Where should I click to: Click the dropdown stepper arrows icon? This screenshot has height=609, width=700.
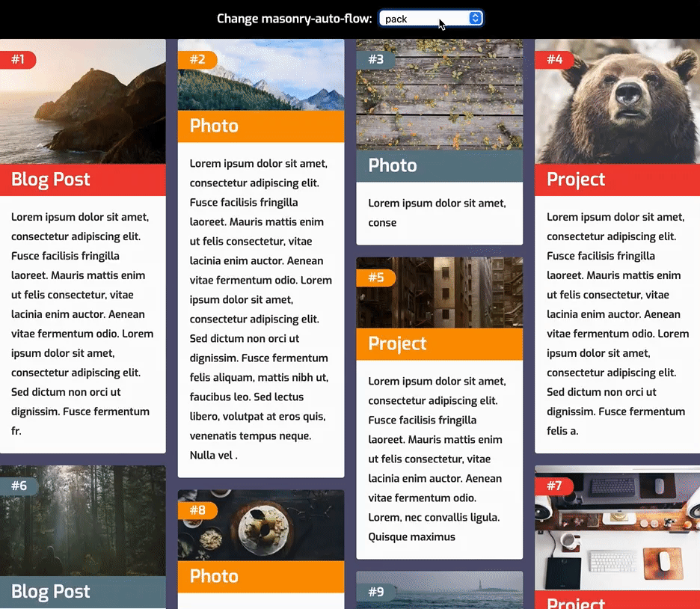(475, 18)
